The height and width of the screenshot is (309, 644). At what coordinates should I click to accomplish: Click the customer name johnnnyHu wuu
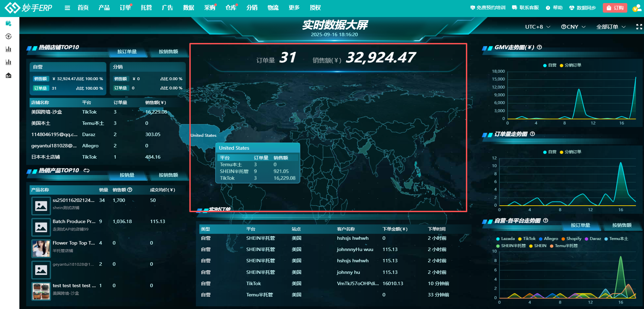pos(355,249)
